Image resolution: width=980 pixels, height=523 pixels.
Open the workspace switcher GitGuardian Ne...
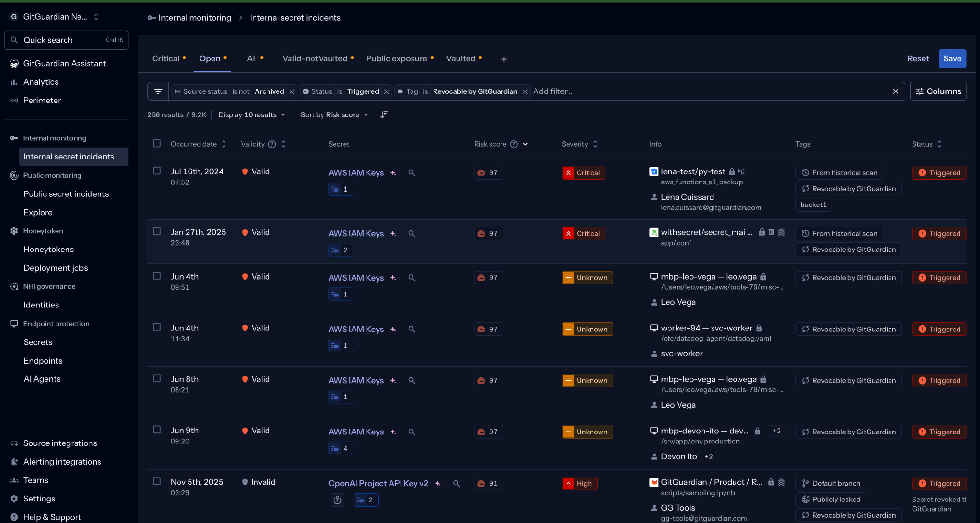[x=55, y=17]
